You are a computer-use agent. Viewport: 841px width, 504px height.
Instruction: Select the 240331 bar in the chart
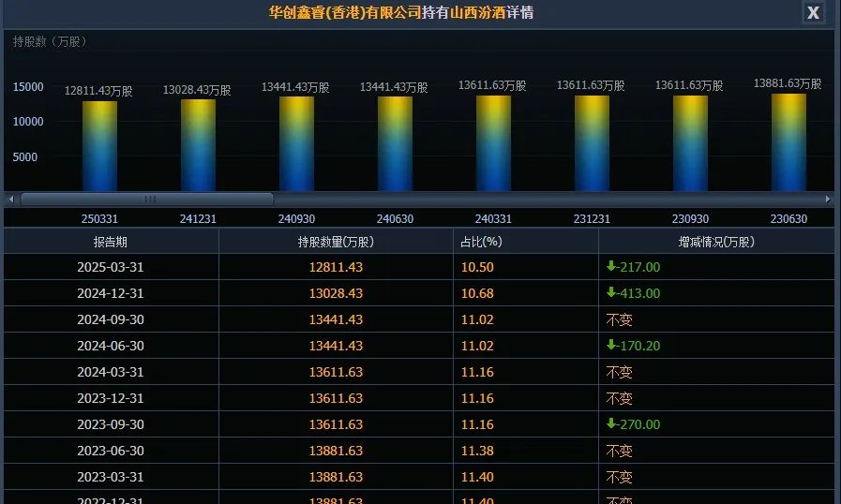click(x=493, y=143)
